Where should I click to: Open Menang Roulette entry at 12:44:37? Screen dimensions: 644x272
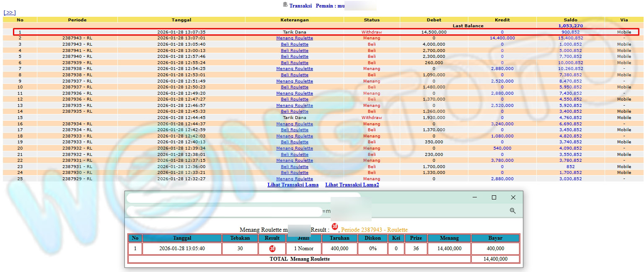coord(295,124)
